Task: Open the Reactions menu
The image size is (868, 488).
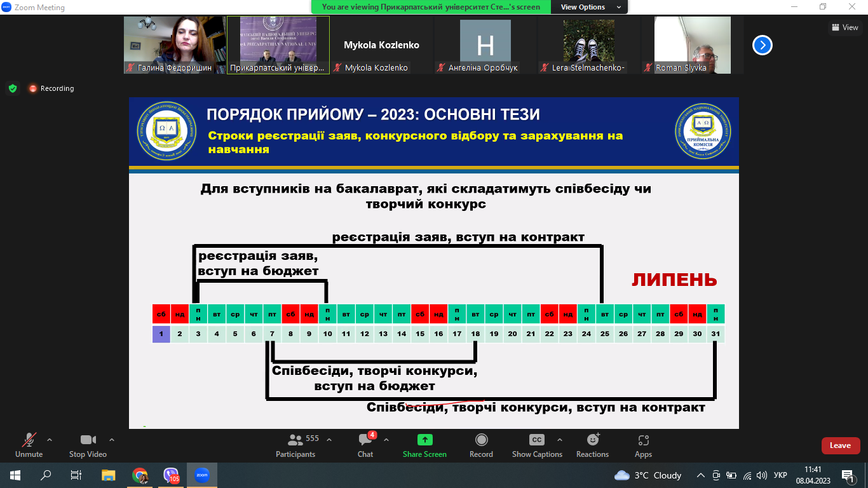Action: coord(592,440)
